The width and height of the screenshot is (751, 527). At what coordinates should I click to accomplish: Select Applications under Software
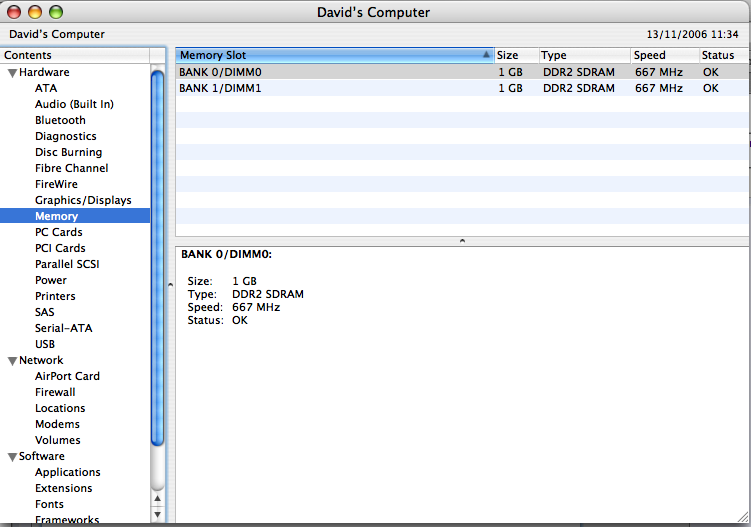[x=68, y=472]
